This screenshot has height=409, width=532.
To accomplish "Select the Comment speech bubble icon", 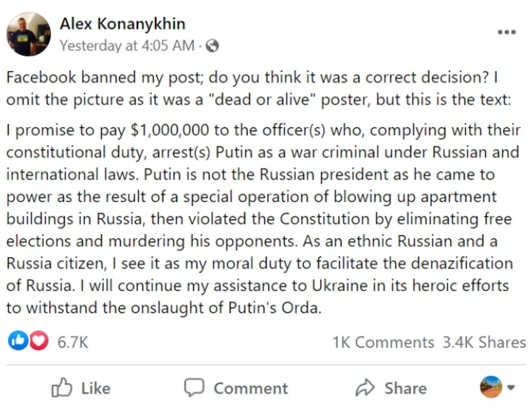I will tap(195, 387).
